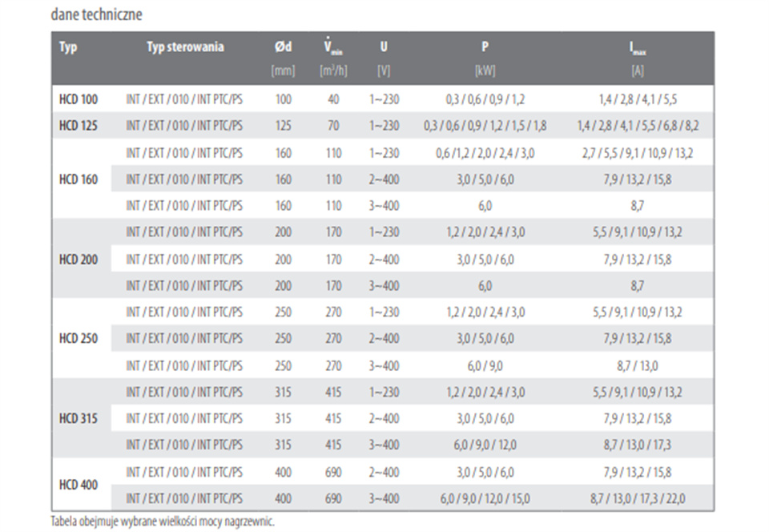The image size is (769, 532).
Task: Click the 6,0 / 9,0 power cell for HCD 250
Action: [x=485, y=366]
